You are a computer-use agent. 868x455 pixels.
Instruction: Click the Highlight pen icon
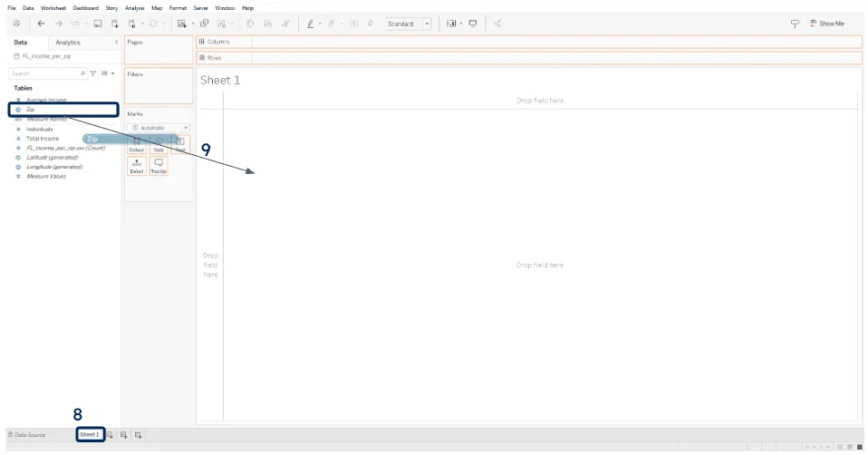pos(311,24)
